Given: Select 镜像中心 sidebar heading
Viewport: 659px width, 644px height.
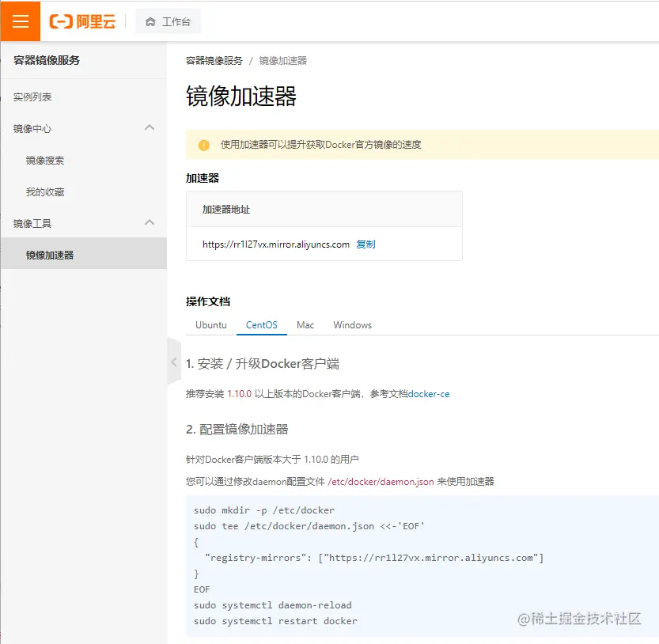Looking at the screenshot, I should 32,129.
